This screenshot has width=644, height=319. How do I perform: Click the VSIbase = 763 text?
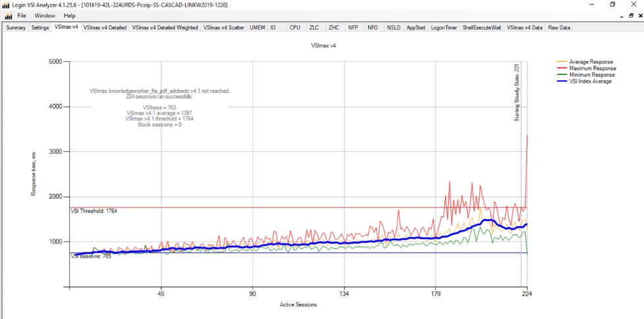click(160, 107)
